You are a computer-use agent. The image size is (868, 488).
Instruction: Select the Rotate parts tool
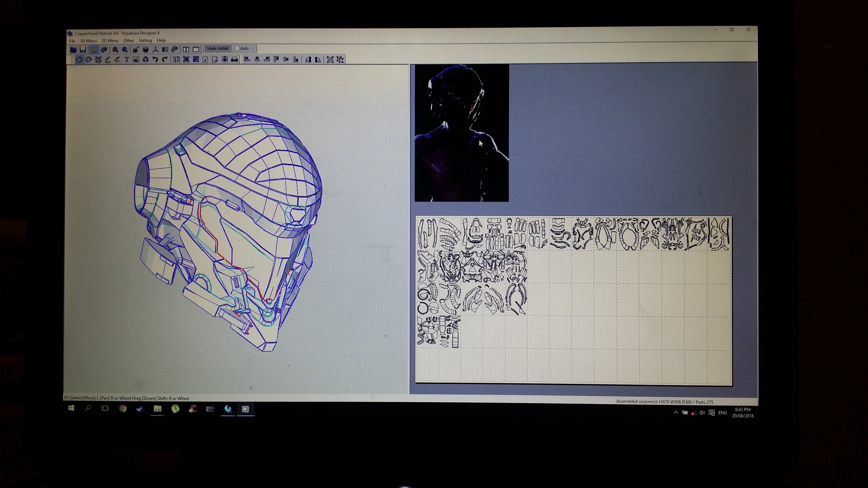[89, 60]
